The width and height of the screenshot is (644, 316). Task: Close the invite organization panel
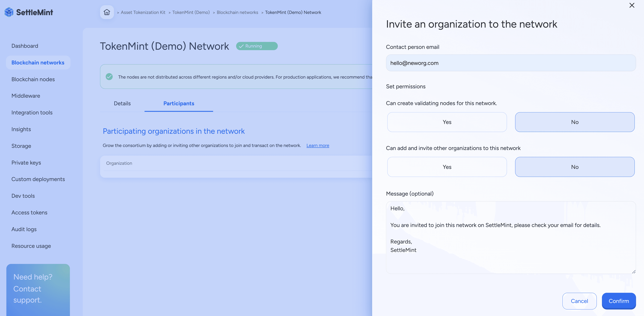point(632,5)
